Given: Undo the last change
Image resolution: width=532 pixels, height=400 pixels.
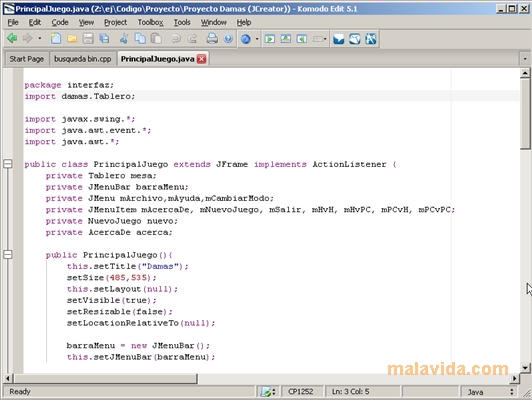Looking at the screenshot, I should (176, 38).
